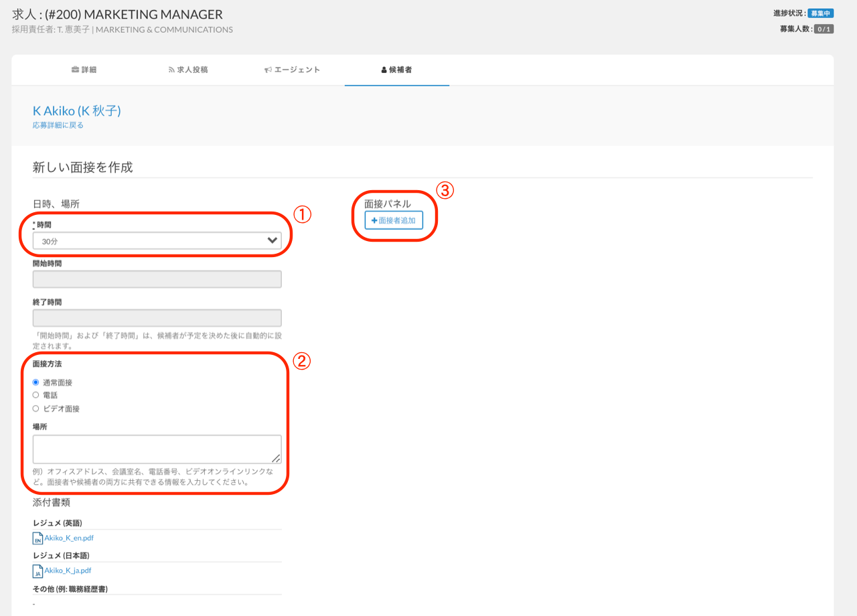Click the 応募詳細に戻る link
Screen dimensions: 857x616
[58, 125]
